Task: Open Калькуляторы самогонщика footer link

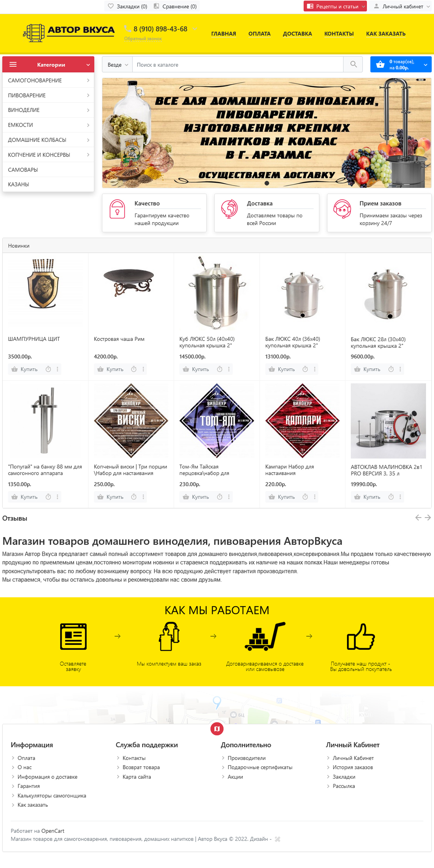Action: point(52,795)
